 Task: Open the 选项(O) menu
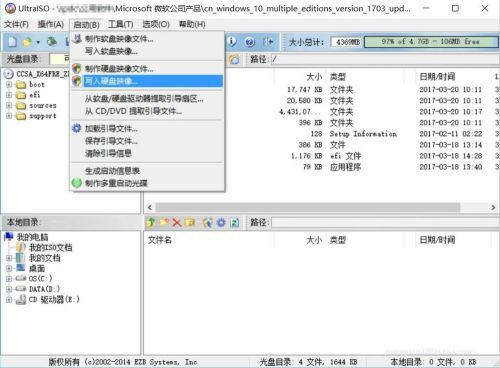(x=156, y=24)
